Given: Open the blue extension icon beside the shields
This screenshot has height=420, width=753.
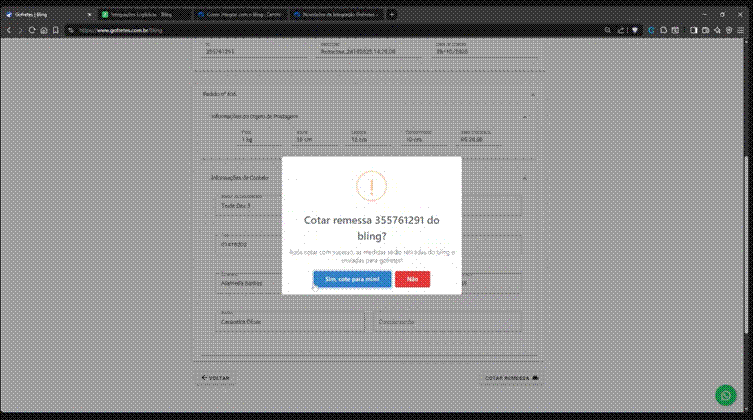Looking at the screenshot, I should click(651, 30).
